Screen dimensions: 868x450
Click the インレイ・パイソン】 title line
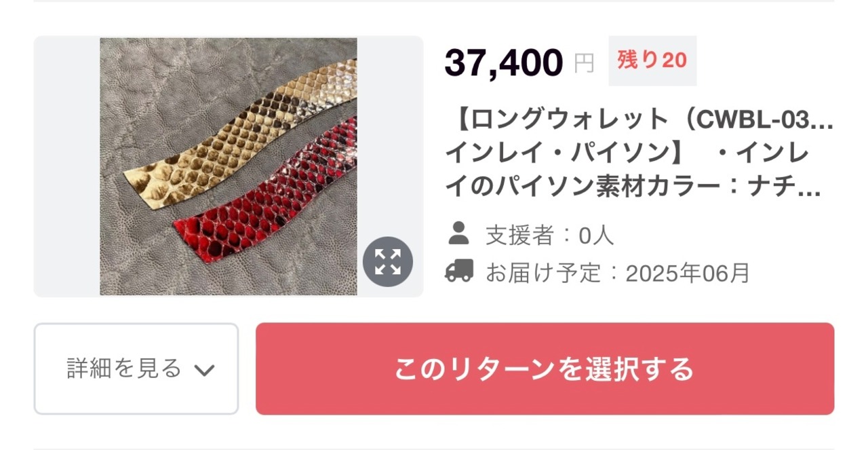pyautogui.click(x=567, y=153)
